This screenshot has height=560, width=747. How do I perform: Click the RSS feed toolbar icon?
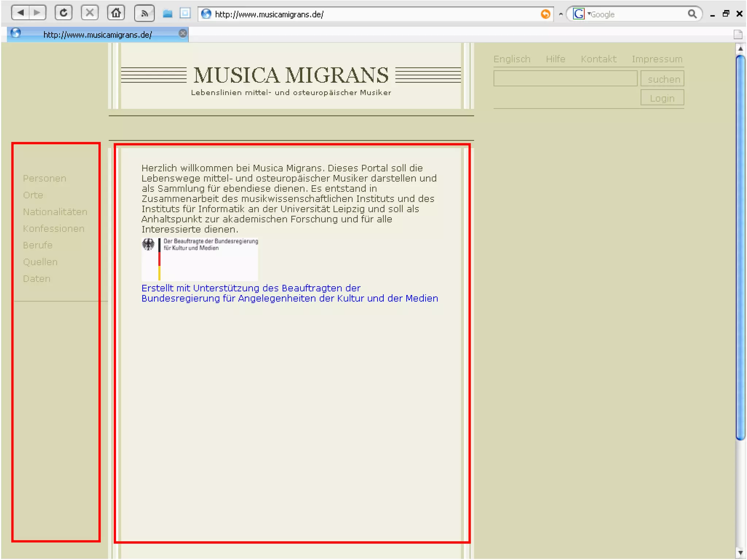[x=144, y=14]
